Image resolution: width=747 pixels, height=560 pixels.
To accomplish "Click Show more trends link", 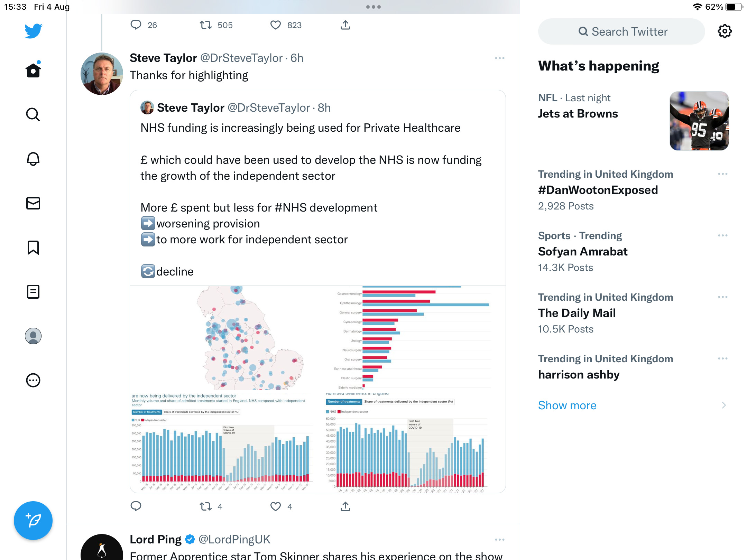I will 567,405.
